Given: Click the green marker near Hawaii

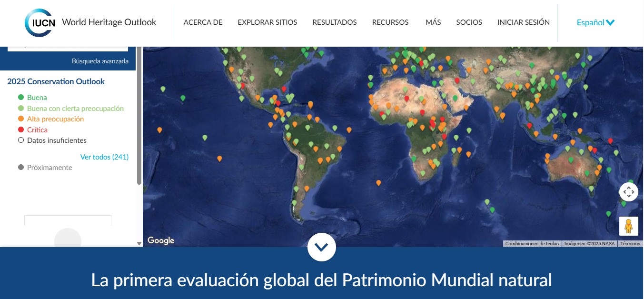Looking at the screenshot, I should coord(183,98).
